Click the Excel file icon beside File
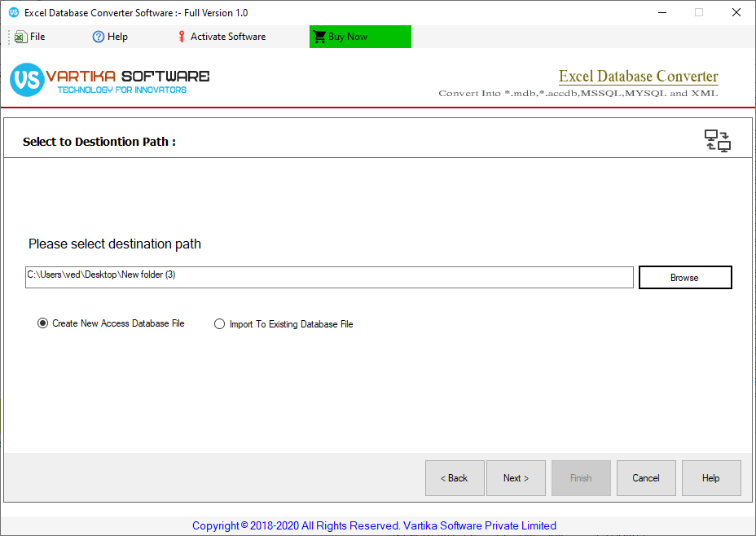The image size is (756, 536). tap(20, 37)
